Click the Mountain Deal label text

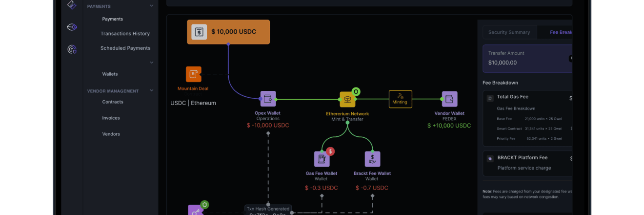[x=193, y=89]
